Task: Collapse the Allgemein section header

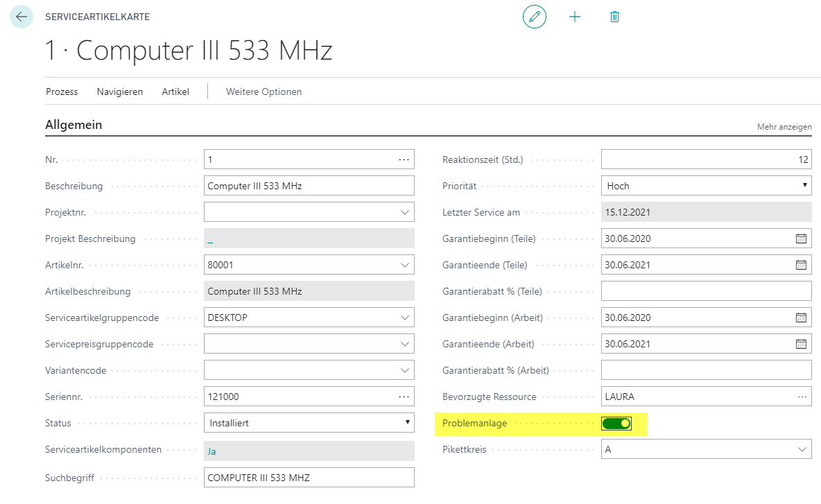Action: click(x=74, y=125)
